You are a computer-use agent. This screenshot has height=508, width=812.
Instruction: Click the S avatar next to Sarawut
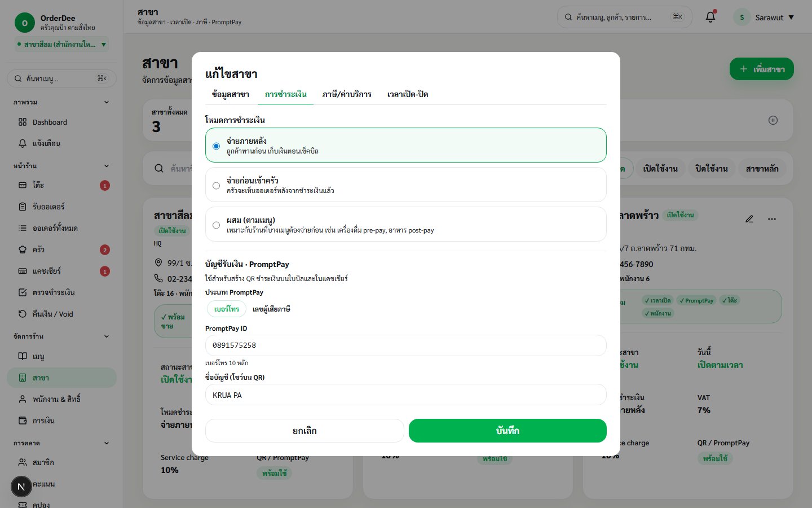tap(742, 17)
